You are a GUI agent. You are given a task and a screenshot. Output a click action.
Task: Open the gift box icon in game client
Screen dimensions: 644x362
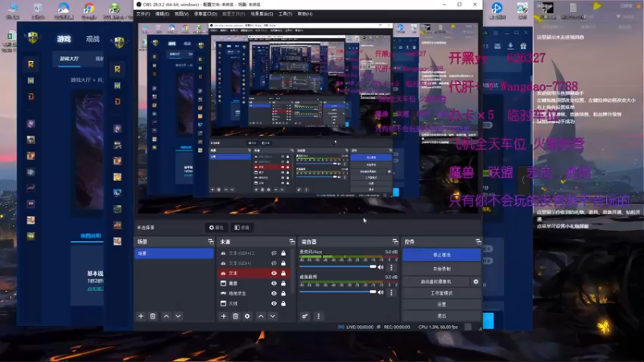pos(523,46)
